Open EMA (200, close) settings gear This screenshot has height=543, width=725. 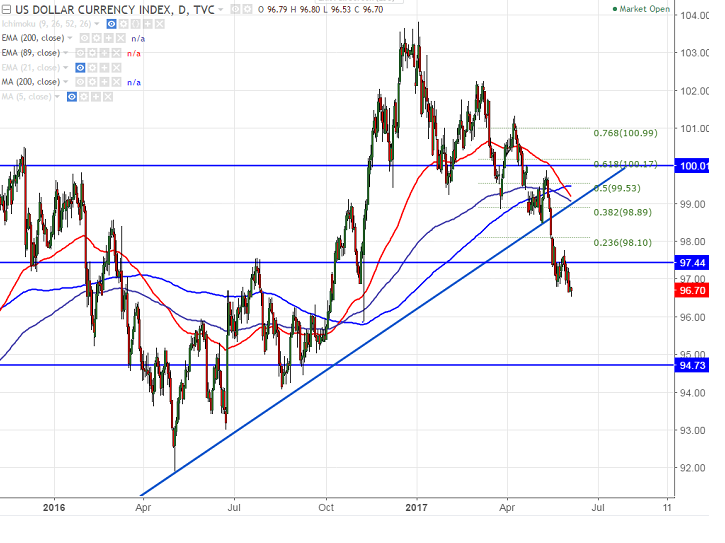(x=96, y=38)
